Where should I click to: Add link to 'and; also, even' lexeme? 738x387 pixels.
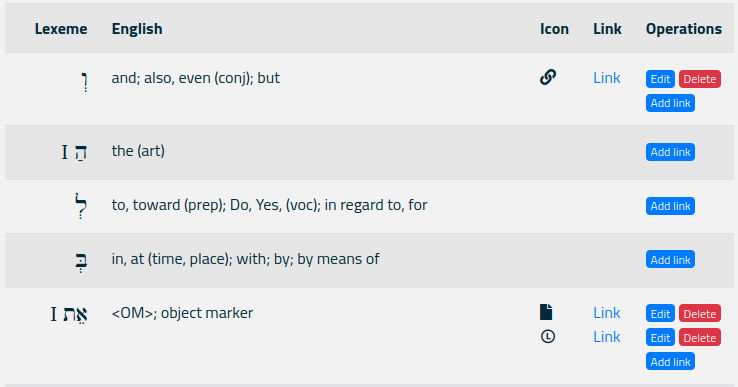point(670,103)
